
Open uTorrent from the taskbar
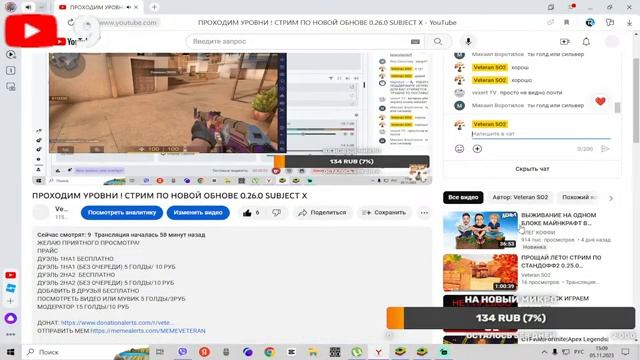(x=357, y=352)
